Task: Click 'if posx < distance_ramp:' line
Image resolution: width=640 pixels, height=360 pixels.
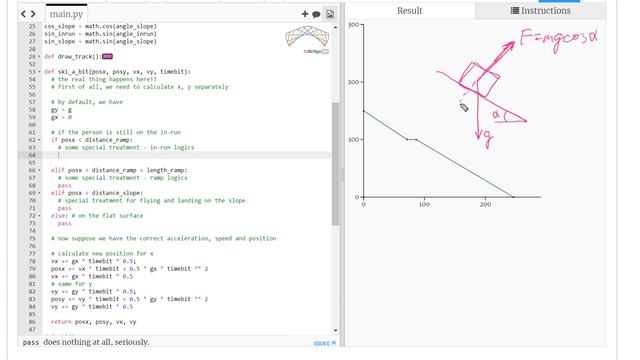Action: [92, 140]
